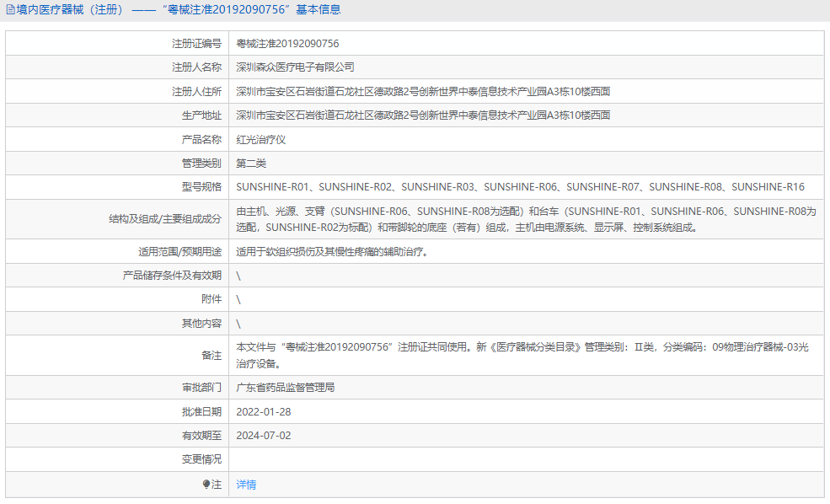Click the 产品名称 label

201,139
